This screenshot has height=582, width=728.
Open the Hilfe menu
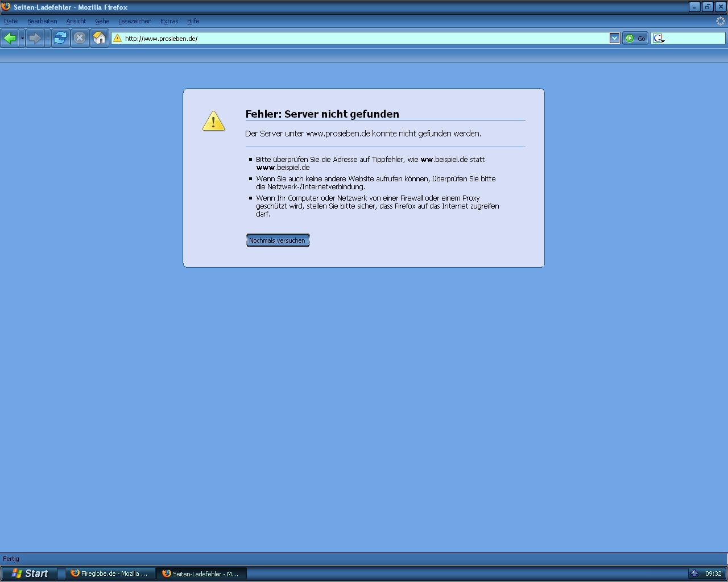click(x=193, y=21)
